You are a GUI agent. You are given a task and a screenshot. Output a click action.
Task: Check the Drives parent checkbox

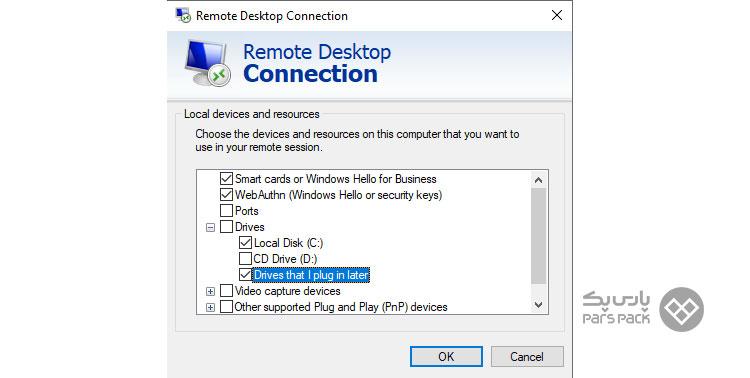226,227
